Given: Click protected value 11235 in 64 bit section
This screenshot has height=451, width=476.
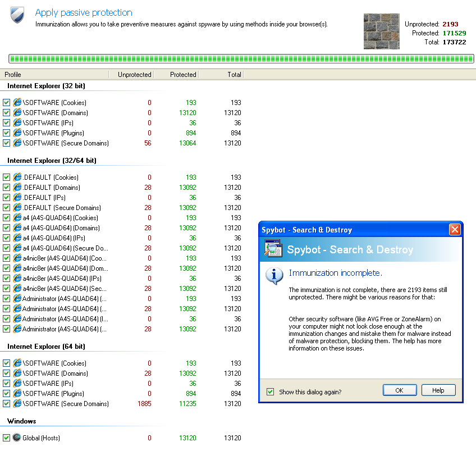Looking at the screenshot, I should pos(187,404).
